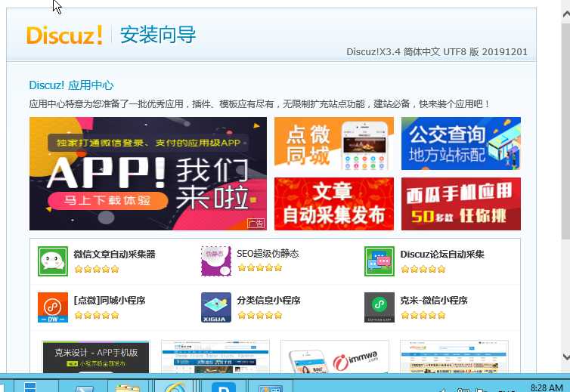Open the Discuz论坛自动采集 green chat icon
Image resolution: width=570 pixels, height=392 pixels.
pyautogui.click(x=379, y=261)
